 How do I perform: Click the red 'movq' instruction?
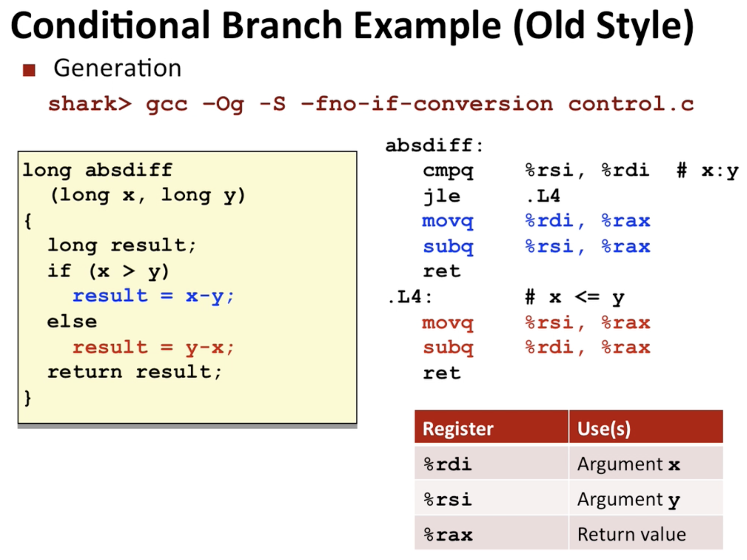(x=448, y=323)
